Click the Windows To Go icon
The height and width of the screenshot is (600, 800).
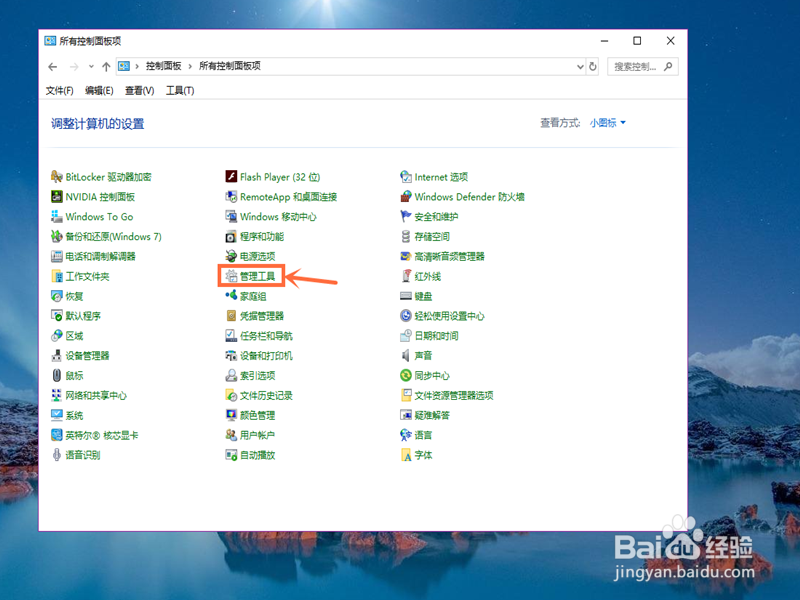[57, 216]
